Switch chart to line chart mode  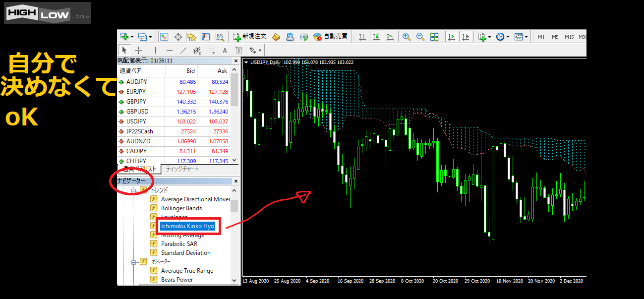tap(390, 37)
